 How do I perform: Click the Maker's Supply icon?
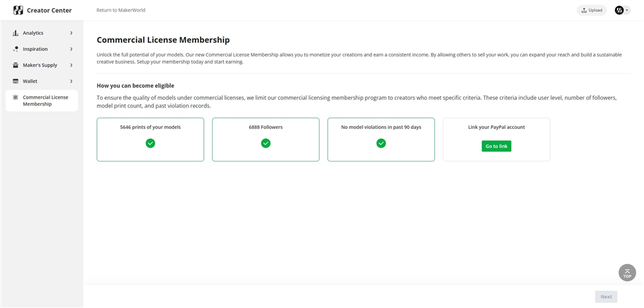point(16,65)
